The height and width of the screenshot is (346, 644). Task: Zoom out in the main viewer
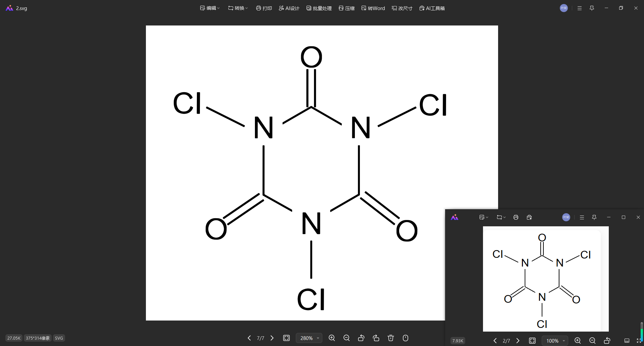click(x=346, y=338)
